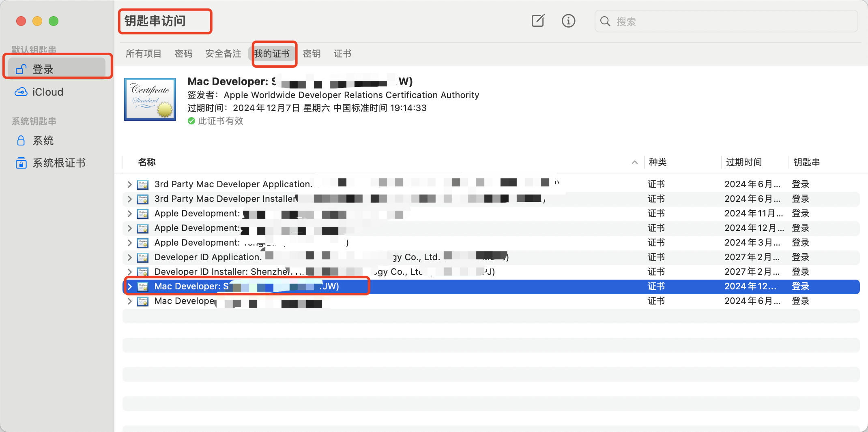Open the 证书 tab
The width and height of the screenshot is (868, 432).
[x=342, y=53]
